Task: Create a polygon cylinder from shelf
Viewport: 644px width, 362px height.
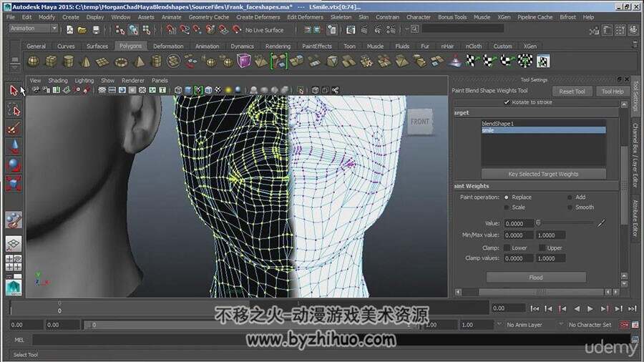Action: (68, 62)
